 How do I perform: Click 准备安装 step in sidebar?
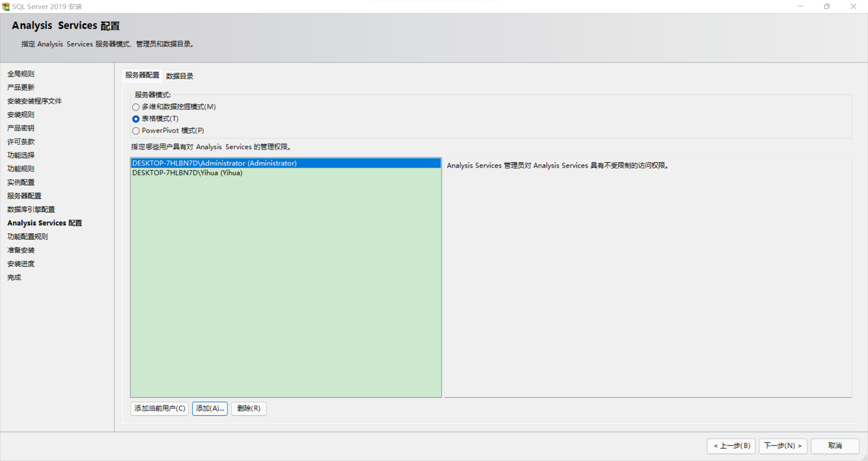(21, 250)
